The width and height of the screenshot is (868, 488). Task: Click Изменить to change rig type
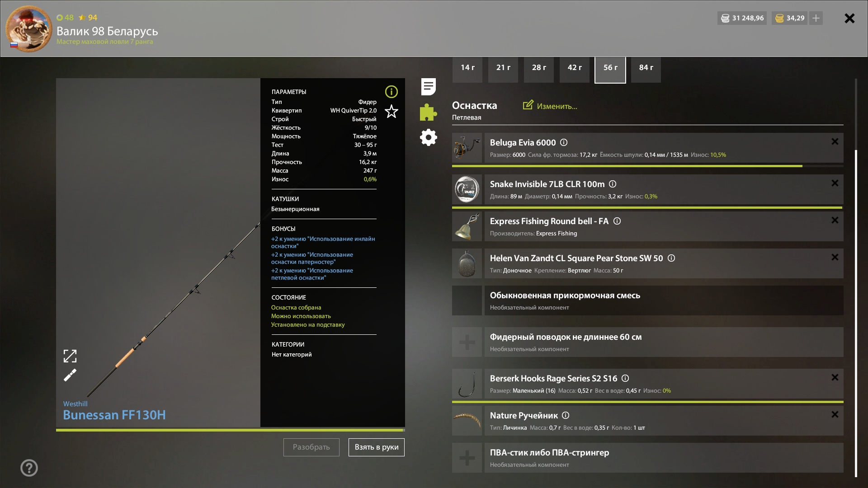(550, 106)
